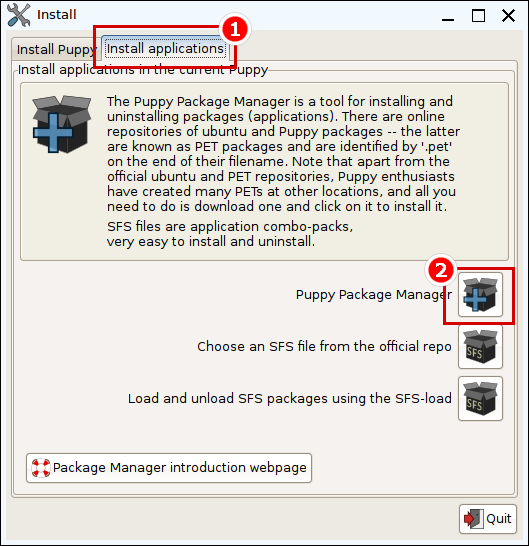Open Package Manager introduction webpage
The height and width of the screenshot is (546, 529).
(169, 468)
